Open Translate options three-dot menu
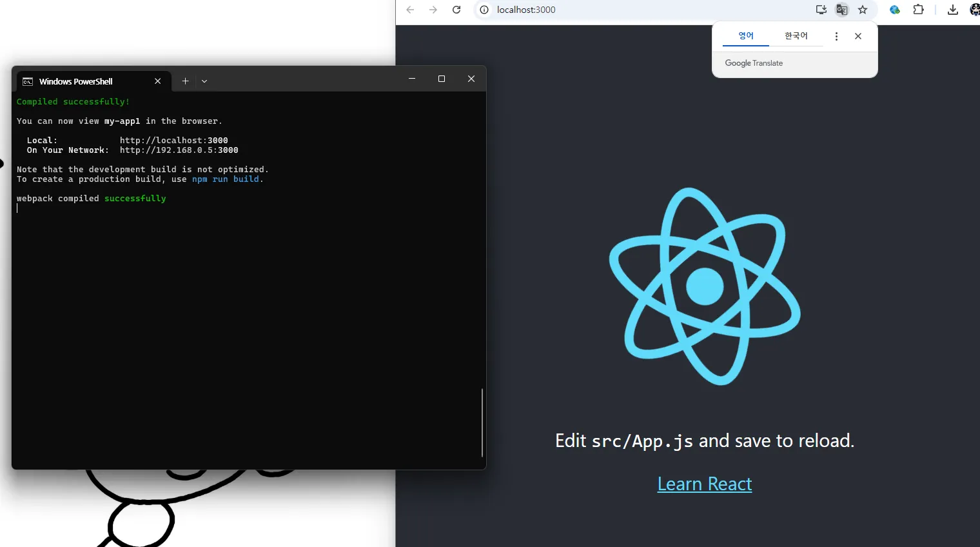 coord(837,37)
